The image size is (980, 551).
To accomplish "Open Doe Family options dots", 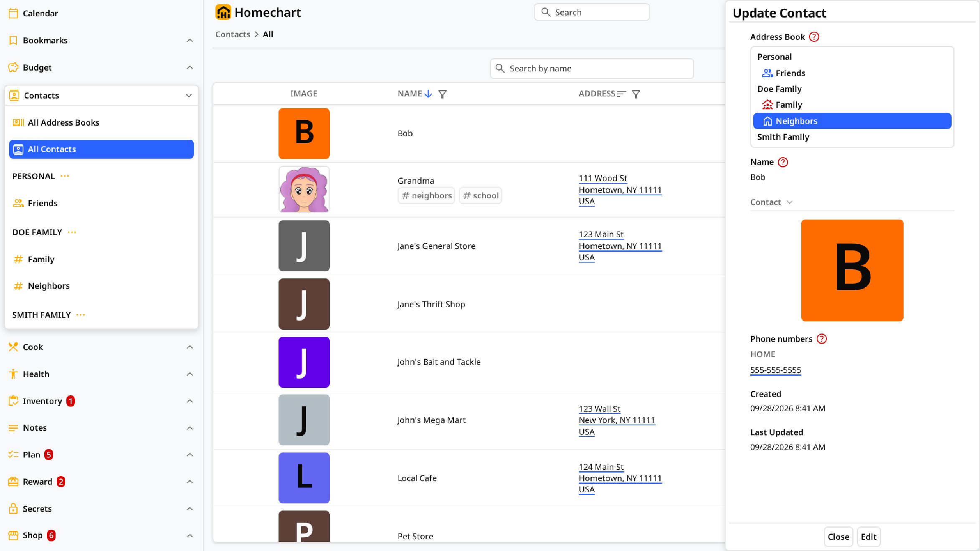I will point(72,232).
